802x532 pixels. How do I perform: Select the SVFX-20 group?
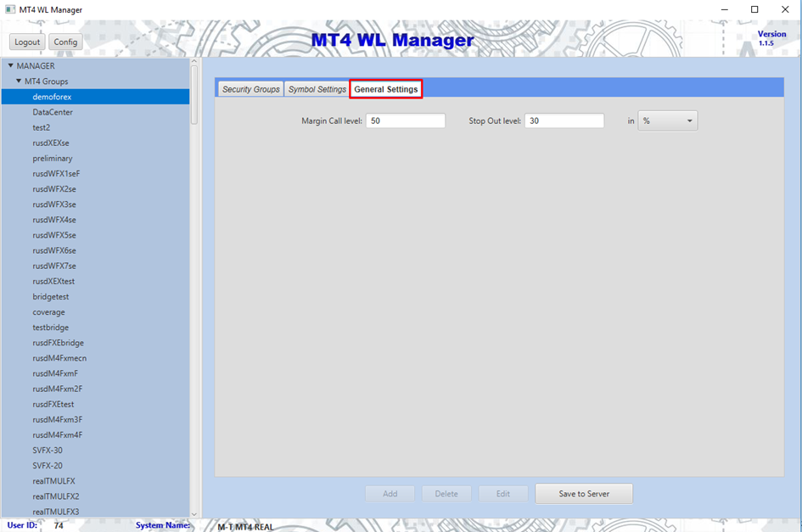point(95,465)
